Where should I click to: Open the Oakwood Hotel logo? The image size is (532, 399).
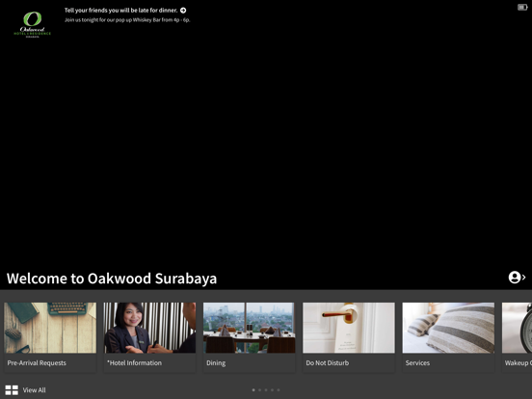(x=32, y=24)
